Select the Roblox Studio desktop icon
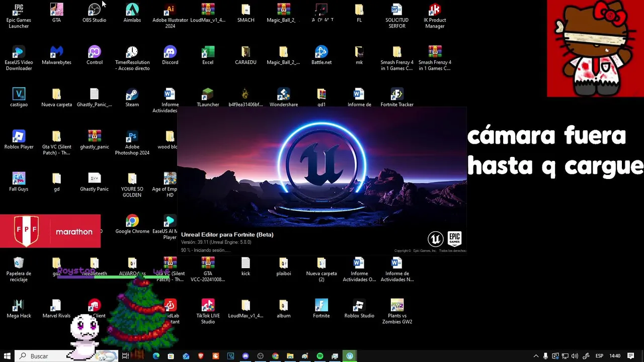The width and height of the screenshot is (644, 362). pyautogui.click(x=359, y=309)
